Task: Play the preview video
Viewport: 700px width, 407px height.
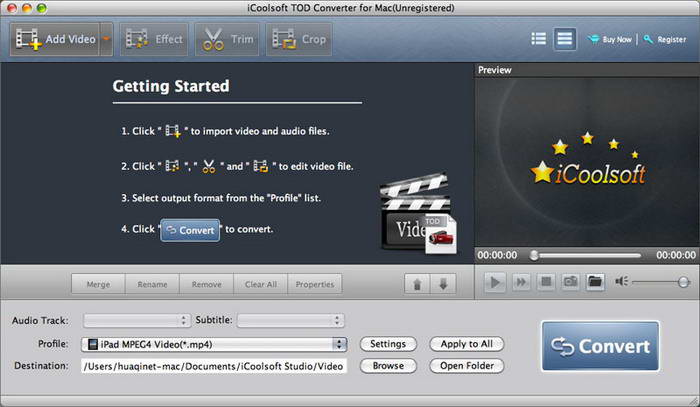Action: (495, 282)
